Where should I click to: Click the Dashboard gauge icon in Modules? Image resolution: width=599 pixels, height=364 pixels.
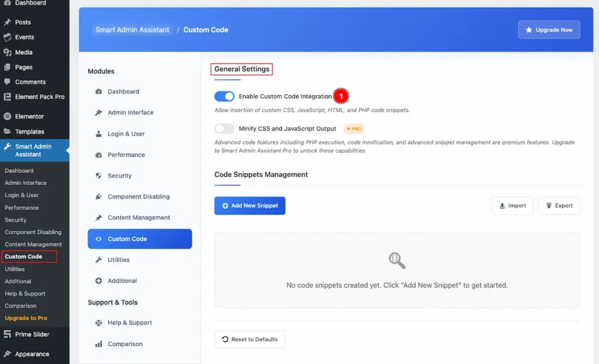pyautogui.click(x=98, y=92)
